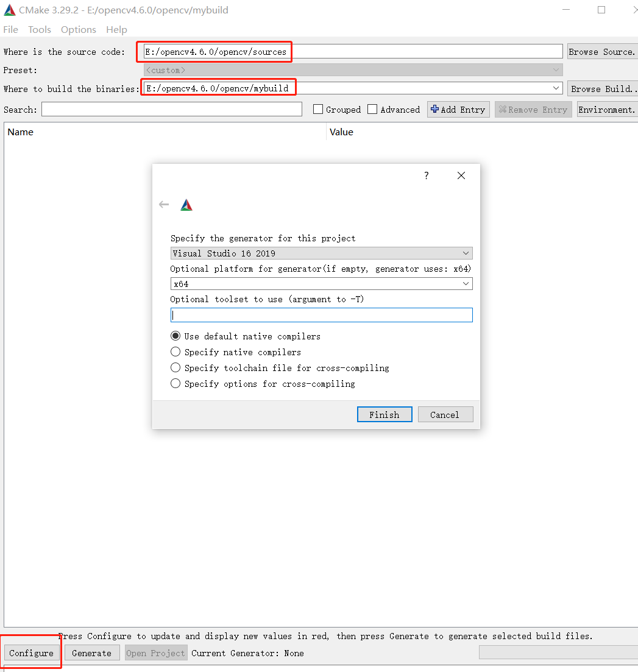Open the x64 platform dropdown
Screen dimensions: 638x672
coord(322,284)
